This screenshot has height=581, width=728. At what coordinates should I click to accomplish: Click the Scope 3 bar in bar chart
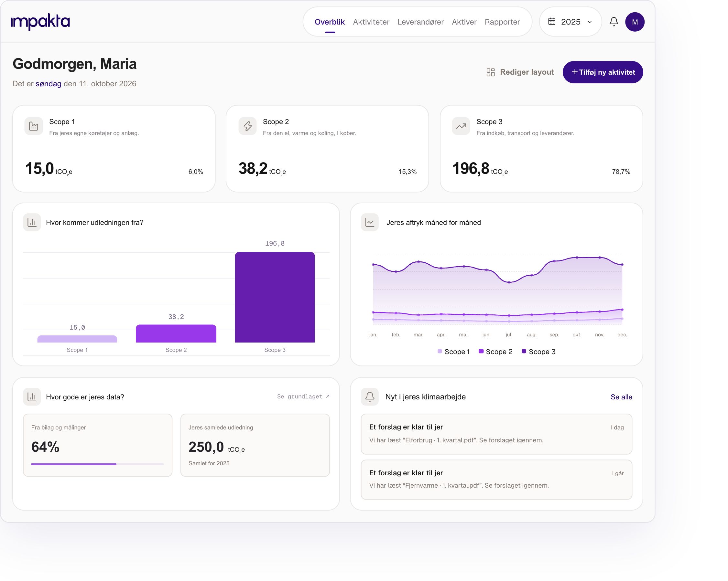[275, 297]
